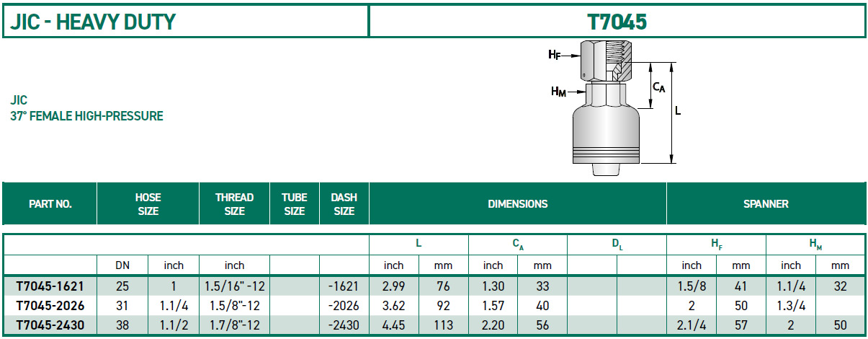Select dash size -1621
Image resolution: width=868 pixels, height=339 pixels.
(344, 286)
